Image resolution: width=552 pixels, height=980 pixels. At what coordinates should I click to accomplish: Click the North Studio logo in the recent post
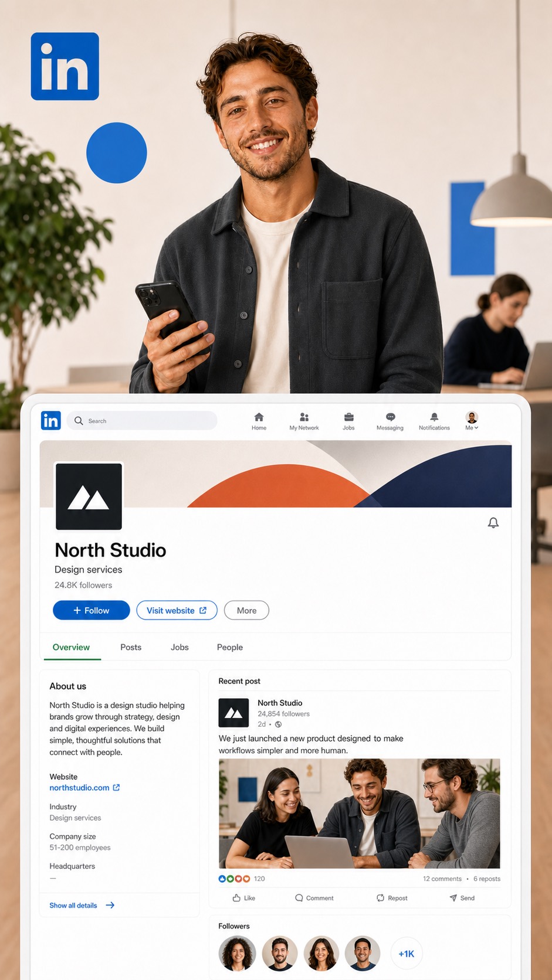(x=233, y=713)
